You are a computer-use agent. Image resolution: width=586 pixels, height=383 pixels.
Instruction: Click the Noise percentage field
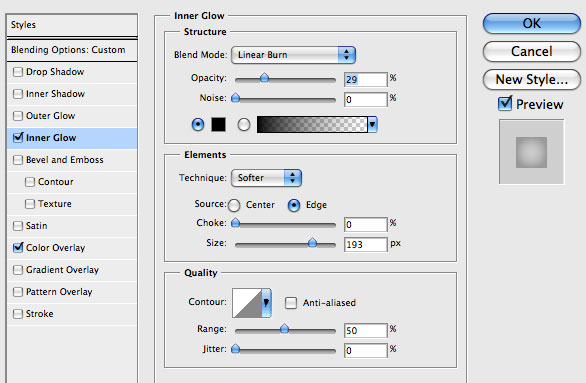366,99
